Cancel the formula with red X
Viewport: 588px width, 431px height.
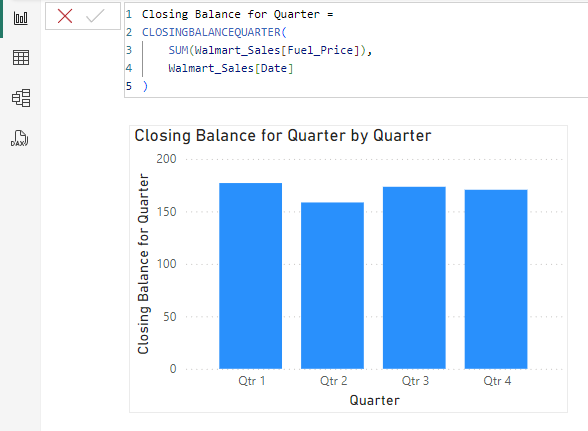65,16
